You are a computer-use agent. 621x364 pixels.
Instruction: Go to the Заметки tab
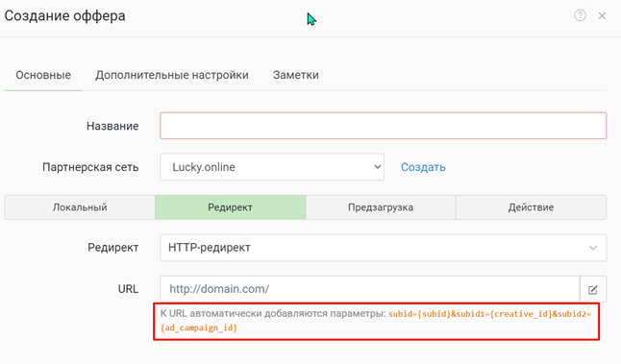[296, 75]
